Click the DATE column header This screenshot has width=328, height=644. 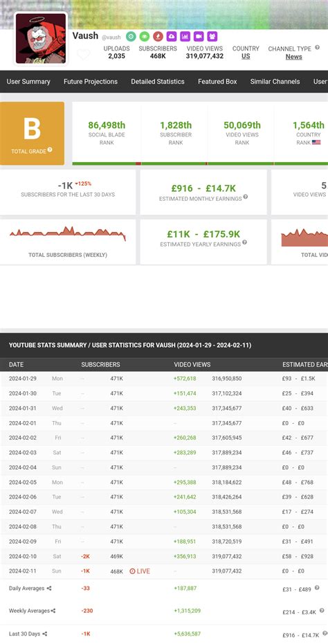pos(17,364)
